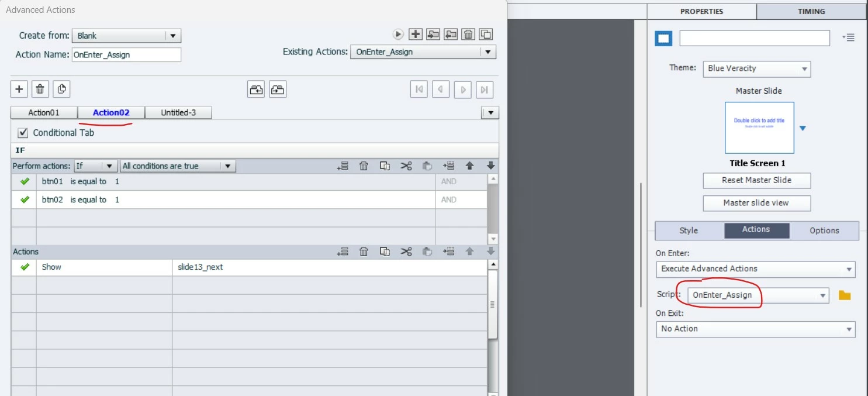The height and width of the screenshot is (396, 868).
Task: Open the Properties panel tab
Action: pos(701,11)
